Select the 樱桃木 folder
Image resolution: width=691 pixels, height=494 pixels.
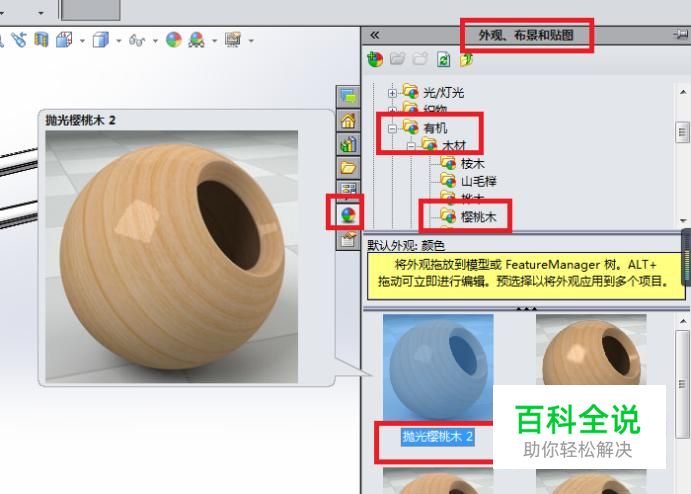point(479,217)
